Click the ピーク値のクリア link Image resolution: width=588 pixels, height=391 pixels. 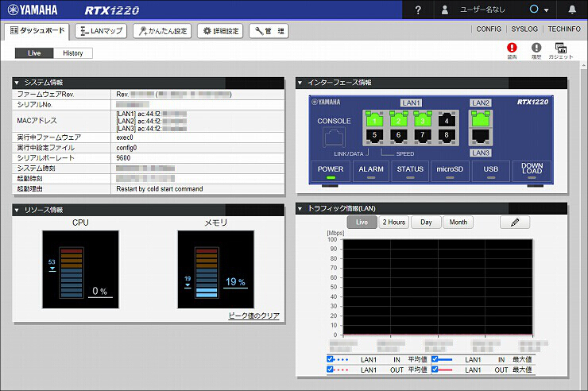point(254,316)
